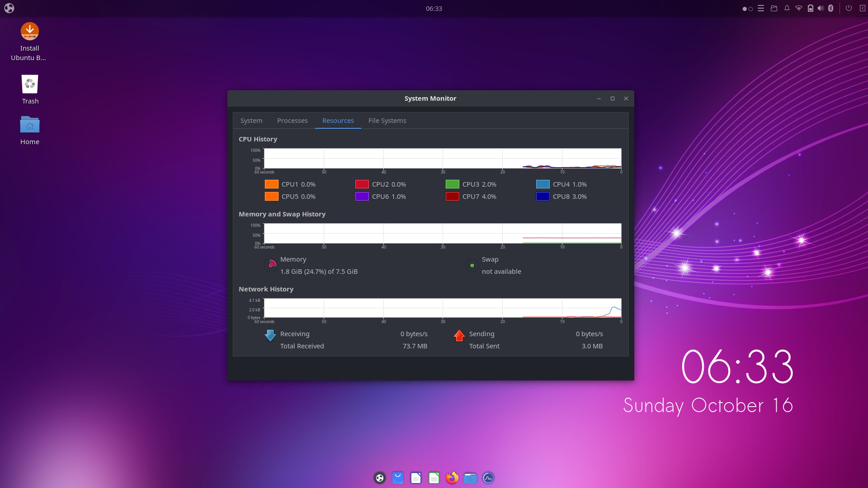Click the Memory gauge icon
Viewport: 868px width, 488px height.
click(271, 265)
